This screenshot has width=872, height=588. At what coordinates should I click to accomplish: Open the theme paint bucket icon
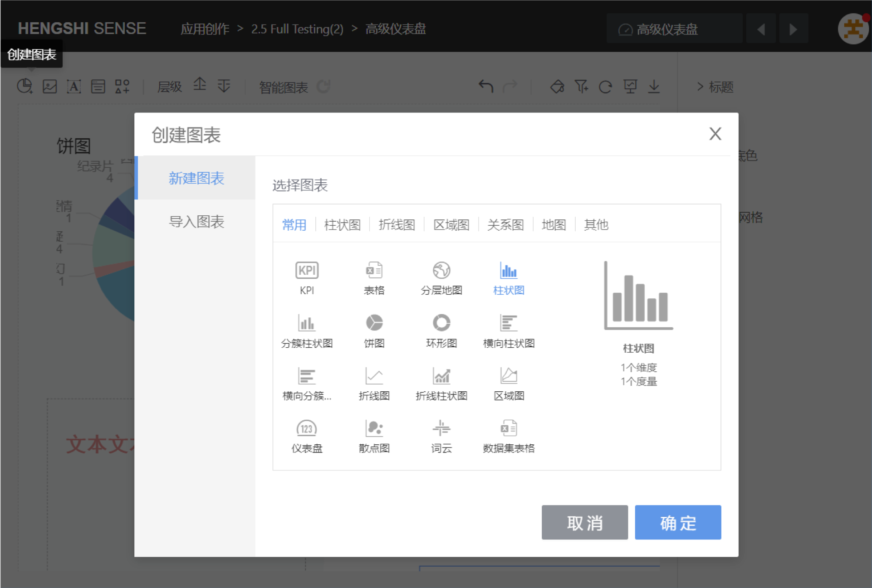(x=557, y=87)
